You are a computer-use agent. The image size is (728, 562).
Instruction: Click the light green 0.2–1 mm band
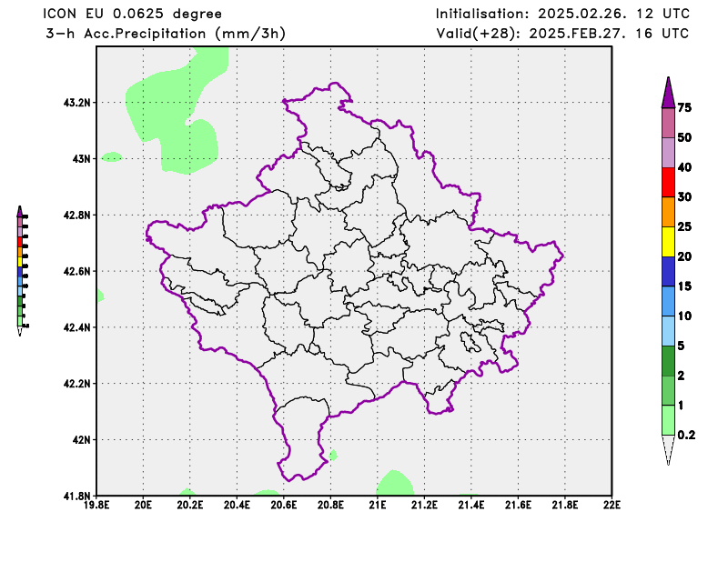[x=668, y=420]
